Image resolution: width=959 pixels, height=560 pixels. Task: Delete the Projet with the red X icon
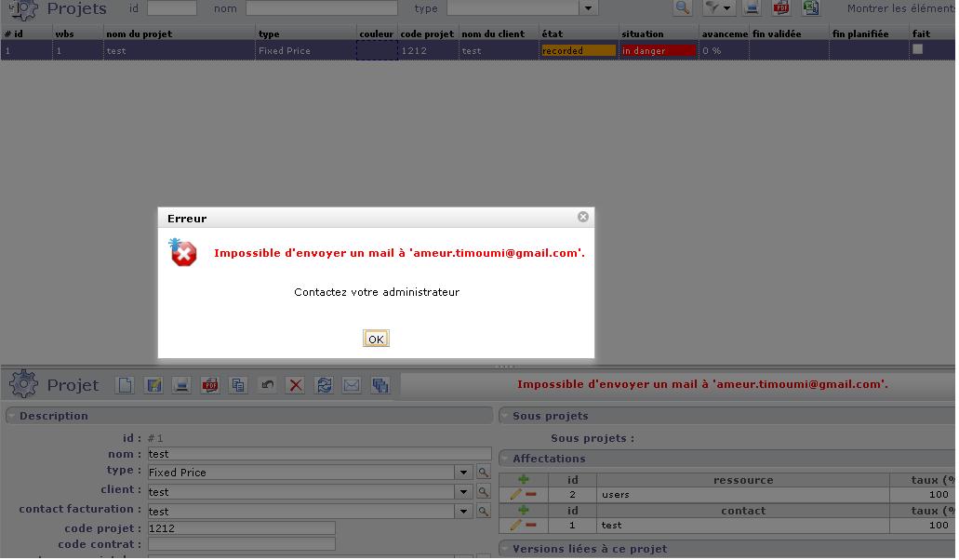tap(296, 385)
